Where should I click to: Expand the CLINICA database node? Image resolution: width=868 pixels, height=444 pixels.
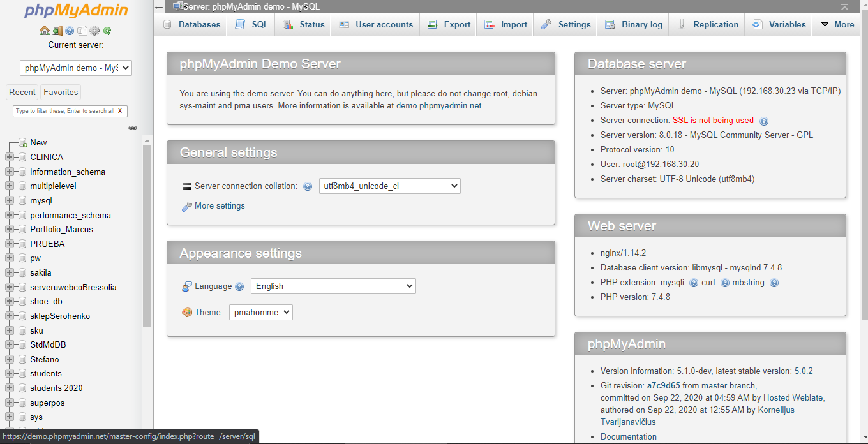click(x=10, y=157)
